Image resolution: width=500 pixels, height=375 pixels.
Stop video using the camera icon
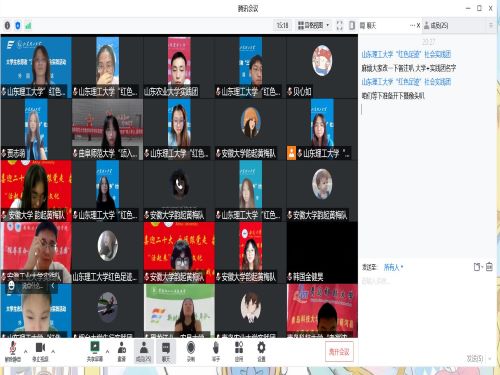pos(40,351)
